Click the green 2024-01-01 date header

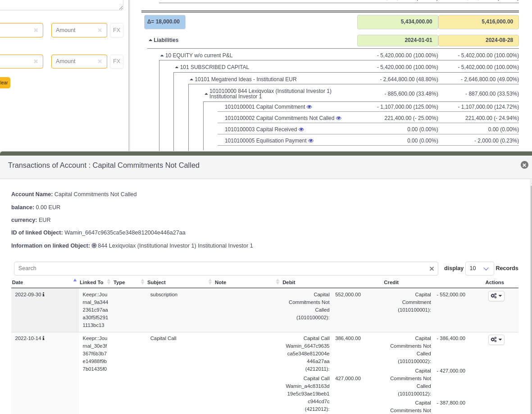[397, 41]
